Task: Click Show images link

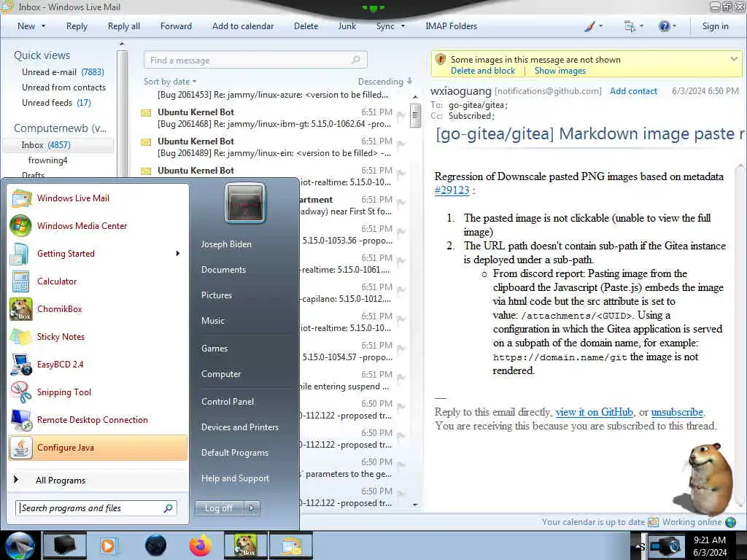Action: point(560,71)
